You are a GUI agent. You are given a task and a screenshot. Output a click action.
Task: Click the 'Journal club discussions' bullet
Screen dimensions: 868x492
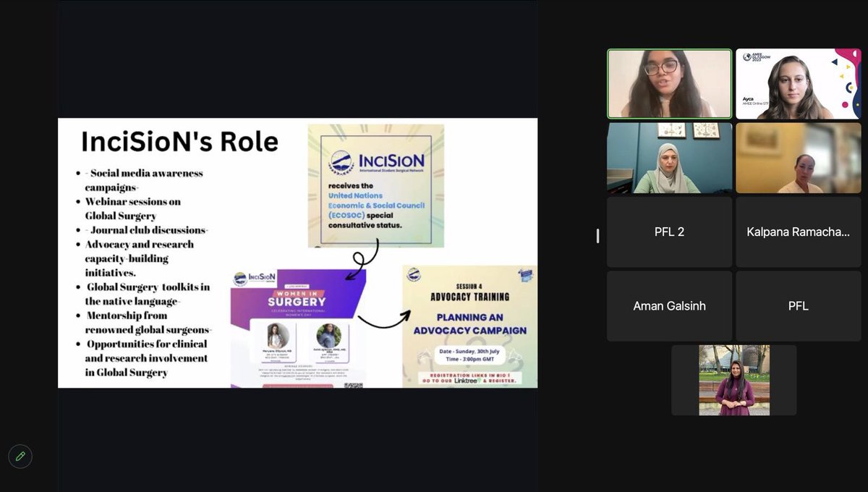coord(148,230)
